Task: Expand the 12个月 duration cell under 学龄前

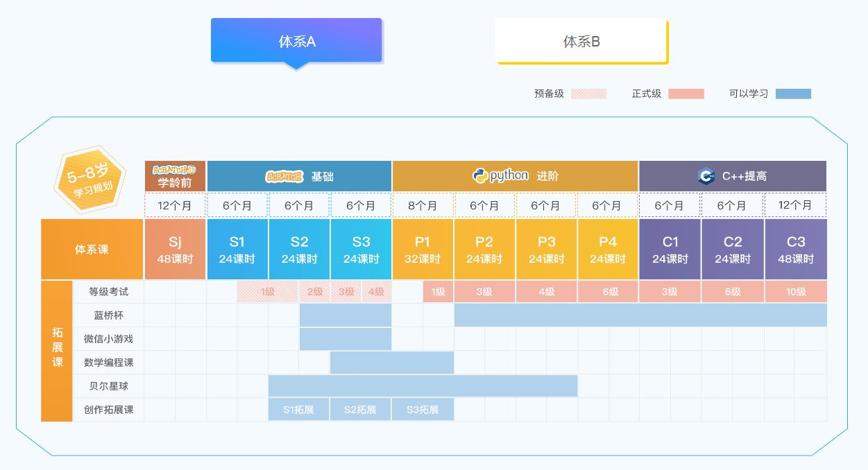Action: coord(175,205)
